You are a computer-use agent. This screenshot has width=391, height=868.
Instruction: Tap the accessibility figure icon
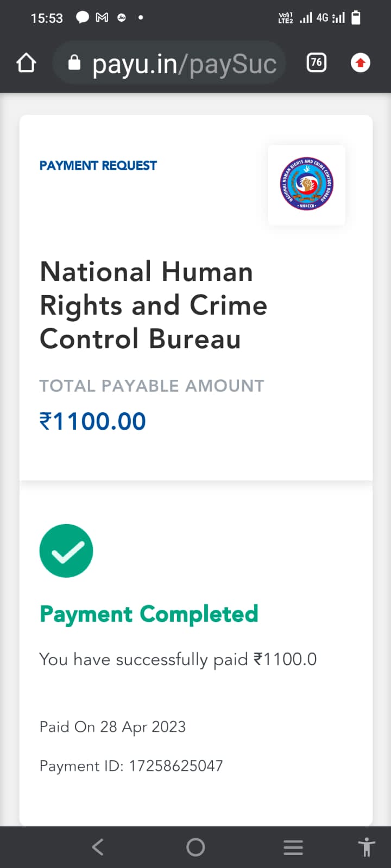(367, 847)
